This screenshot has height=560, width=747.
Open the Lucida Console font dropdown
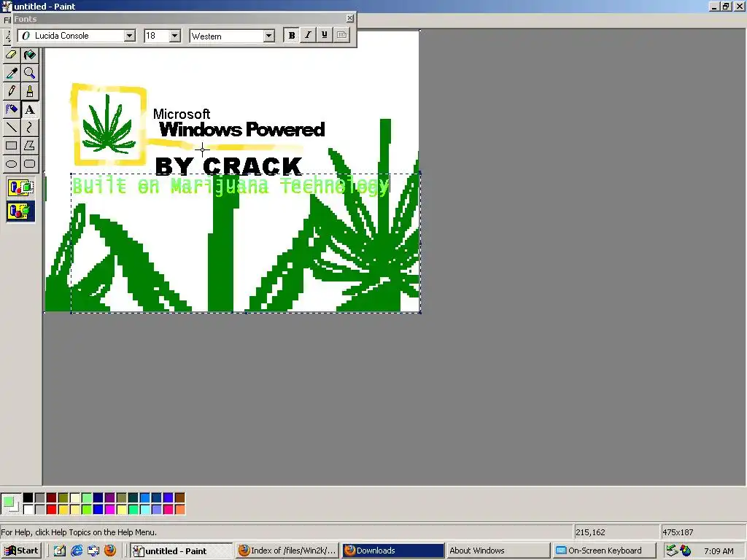(x=130, y=36)
